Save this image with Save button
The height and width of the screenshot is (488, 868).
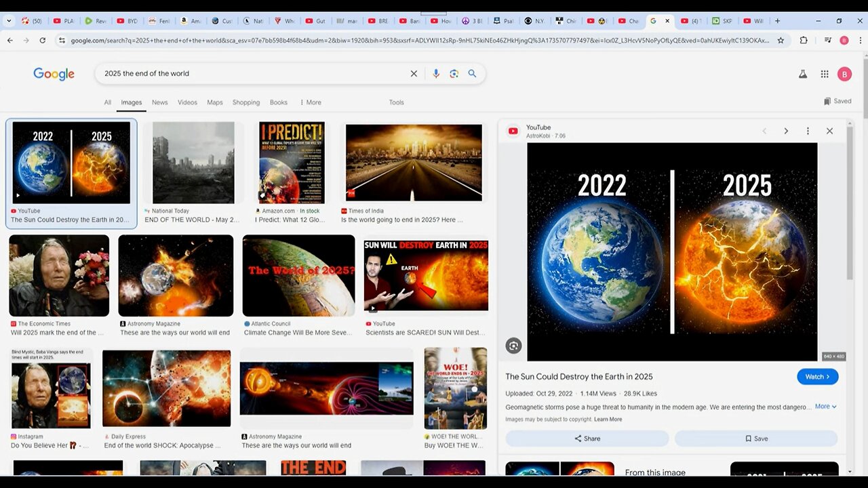[x=756, y=439]
